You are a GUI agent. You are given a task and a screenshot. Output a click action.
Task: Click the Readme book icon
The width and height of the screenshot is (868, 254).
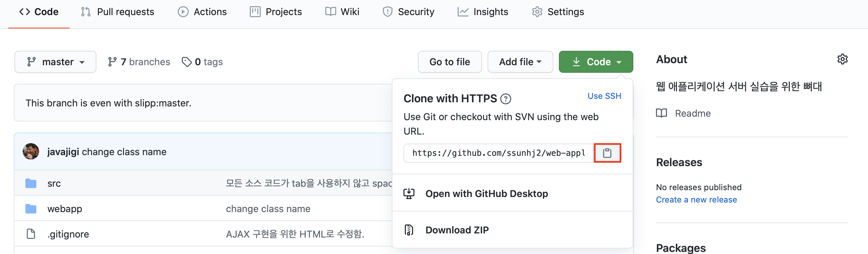[661, 113]
